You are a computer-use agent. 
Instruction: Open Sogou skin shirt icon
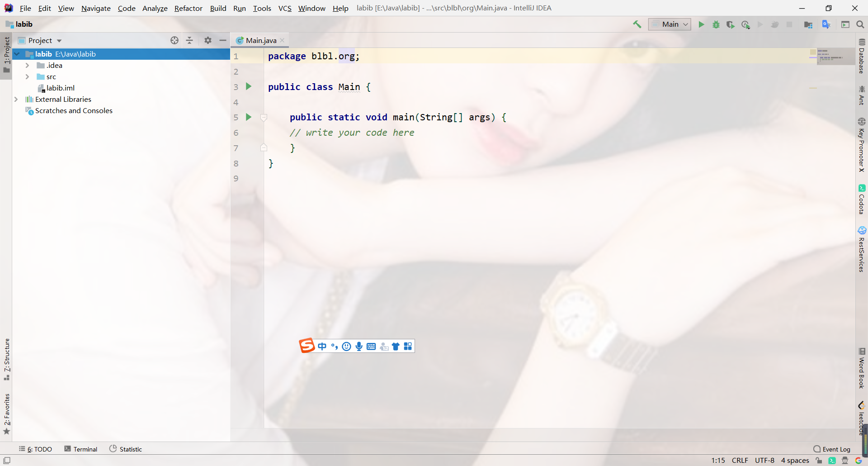pyautogui.click(x=396, y=347)
